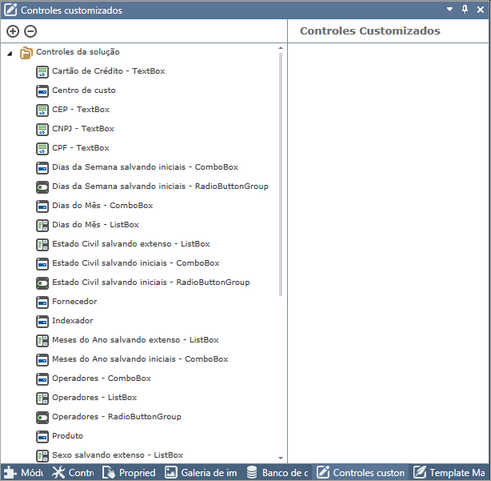Select Estado Civil salvando iniciais - ComboBox
491x481 pixels.
(136, 263)
